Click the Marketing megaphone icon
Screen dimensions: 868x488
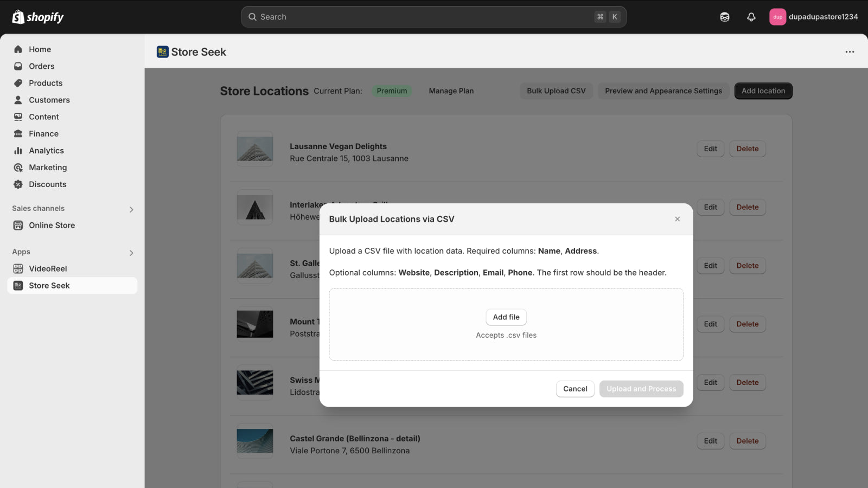(18, 167)
